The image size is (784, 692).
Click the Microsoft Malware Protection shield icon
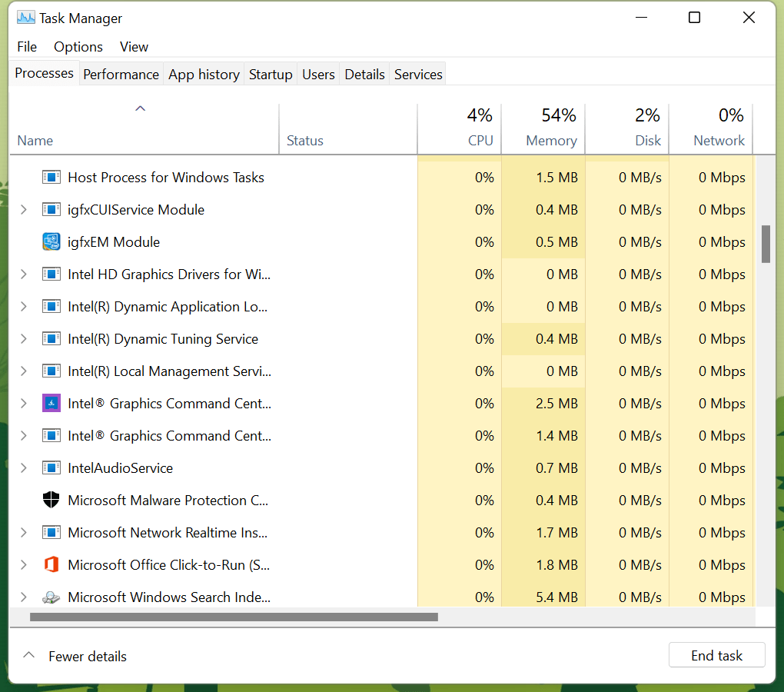click(x=51, y=501)
